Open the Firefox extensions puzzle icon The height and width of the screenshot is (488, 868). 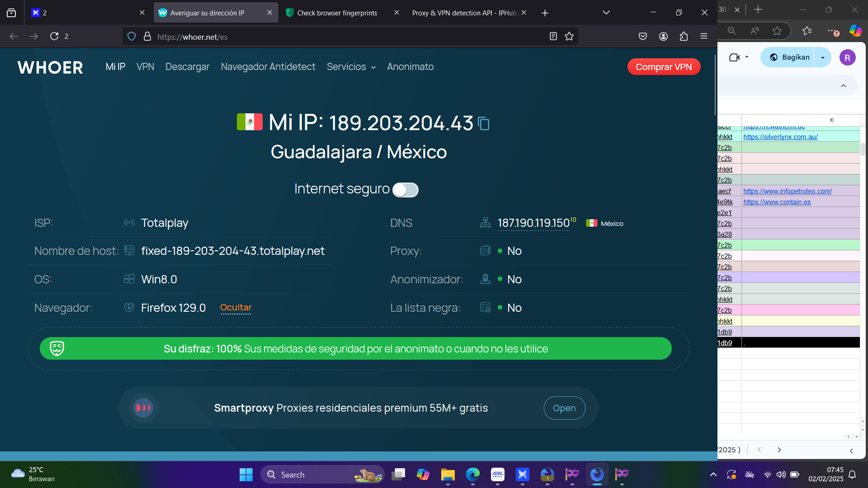684,37
